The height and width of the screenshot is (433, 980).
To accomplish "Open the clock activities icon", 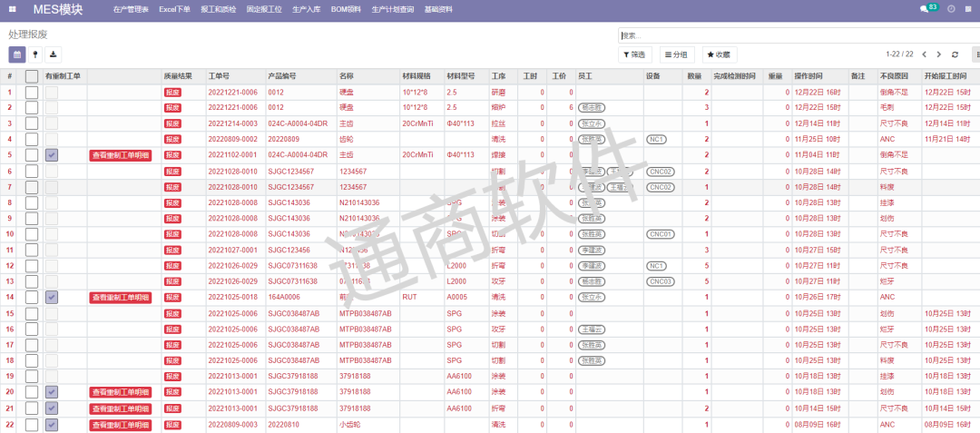I will click(951, 9).
